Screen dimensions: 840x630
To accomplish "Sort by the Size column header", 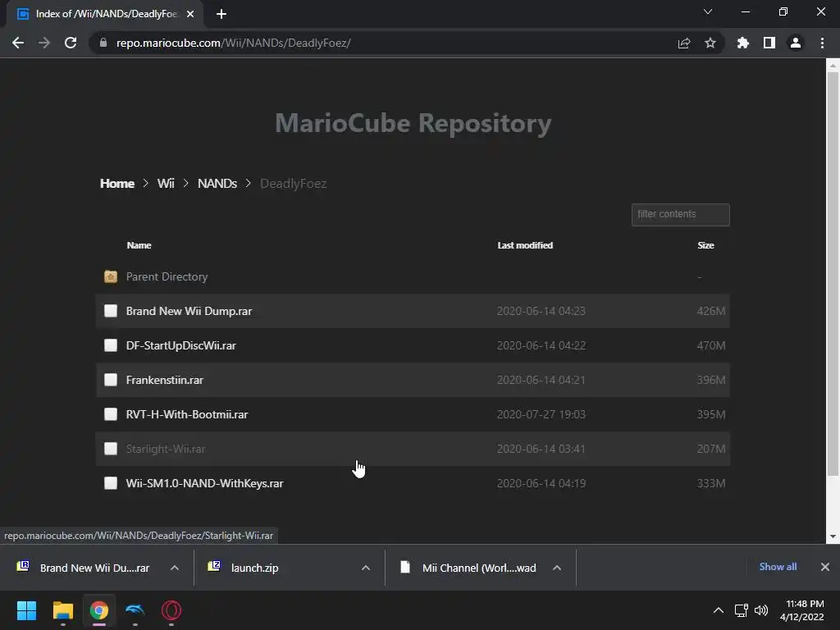I will pyautogui.click(x=705, y=245).
